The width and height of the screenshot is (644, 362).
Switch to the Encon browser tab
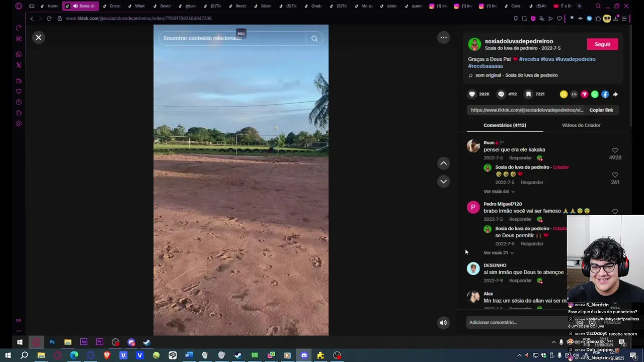tap(111, 6)
